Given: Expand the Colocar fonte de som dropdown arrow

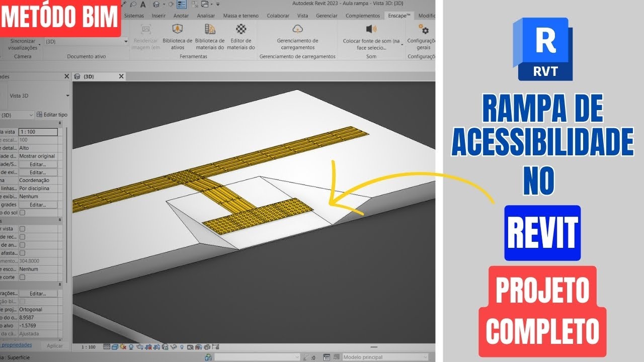Looking at the screenshot, I should click(x=402, y=44).
